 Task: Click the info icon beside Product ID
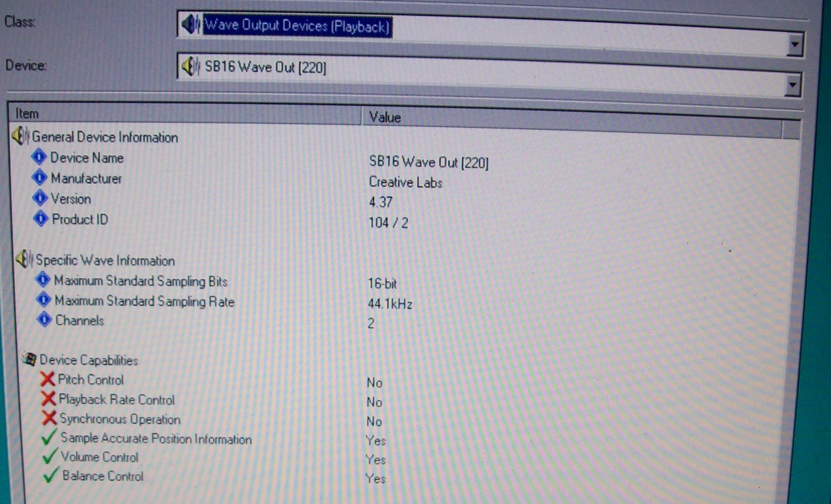(x=41, y=218)
